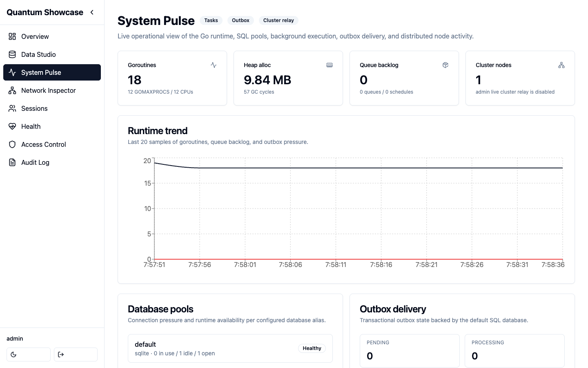Click the Cluster nodes network icon
588x368 pixels.
[561, 65]
